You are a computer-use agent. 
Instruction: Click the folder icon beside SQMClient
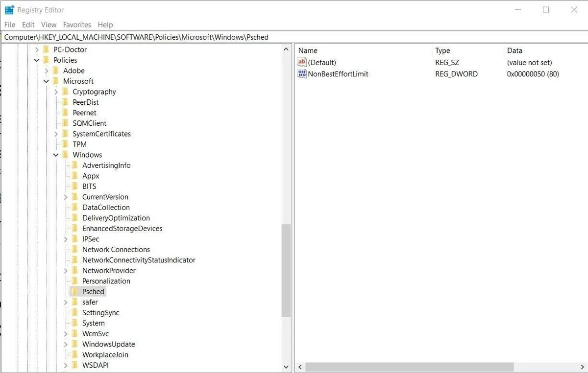tap(65, 123)
